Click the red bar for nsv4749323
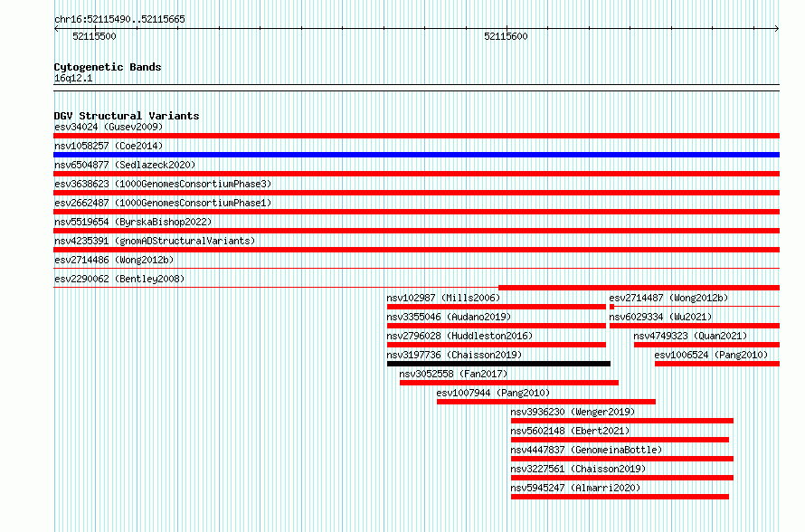Screen dimensions: 805x532 (707, 345)
